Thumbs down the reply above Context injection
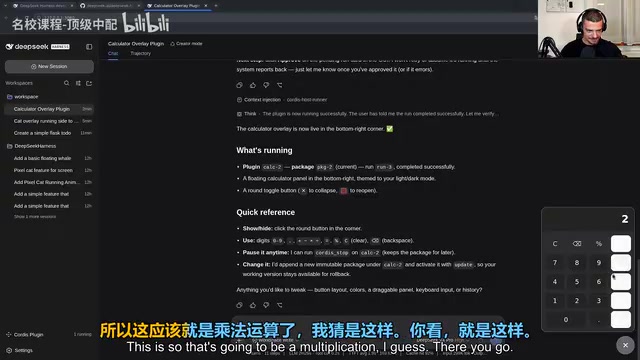640x360 pixels. 266,85
